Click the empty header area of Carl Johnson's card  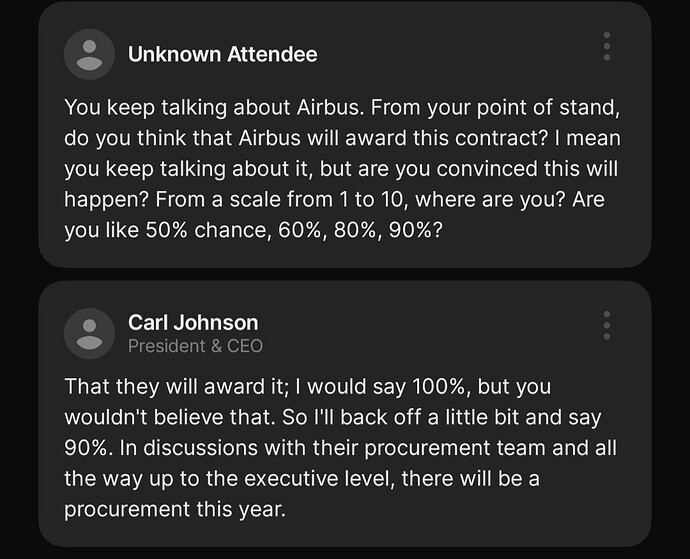[x=431, y=332]
